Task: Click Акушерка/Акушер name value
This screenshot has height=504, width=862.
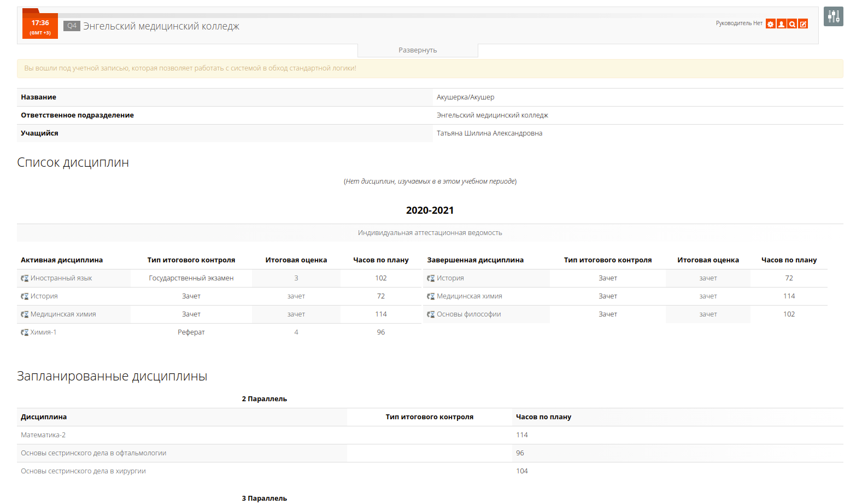Action: (x=466, y=97)
